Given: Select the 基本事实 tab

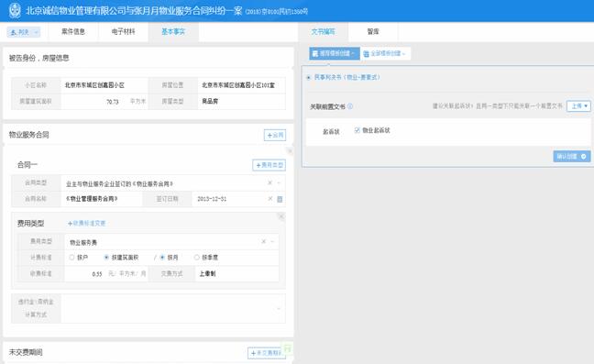Looking at the screenshot, I should (x=173, y=31).
